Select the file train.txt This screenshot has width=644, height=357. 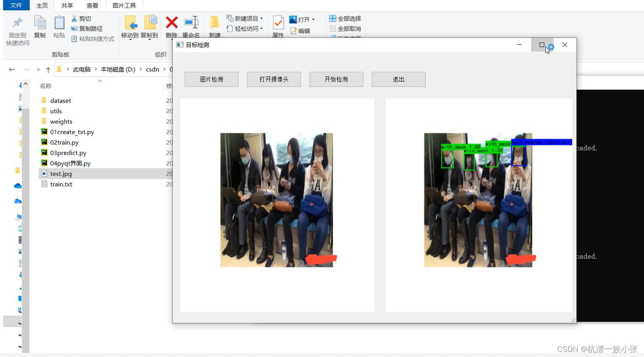pyautogui.click(x=61, y=184)
